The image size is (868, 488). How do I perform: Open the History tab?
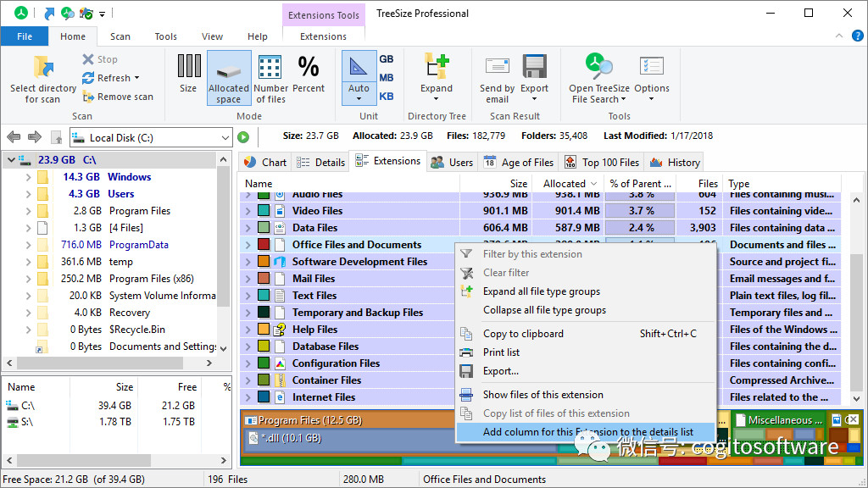click(x=676, y=162)
